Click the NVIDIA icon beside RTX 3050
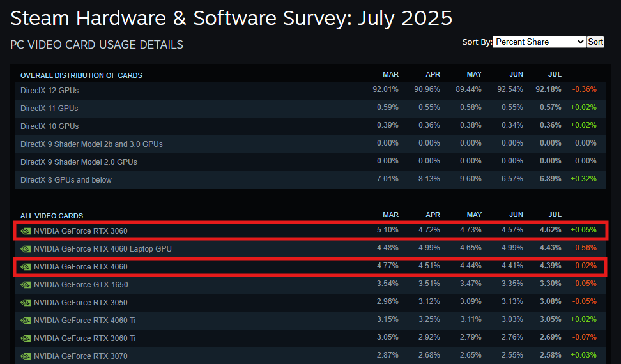The height and width of the screenshot is (364, 621). pyautogui.click(x=26, y=303)
